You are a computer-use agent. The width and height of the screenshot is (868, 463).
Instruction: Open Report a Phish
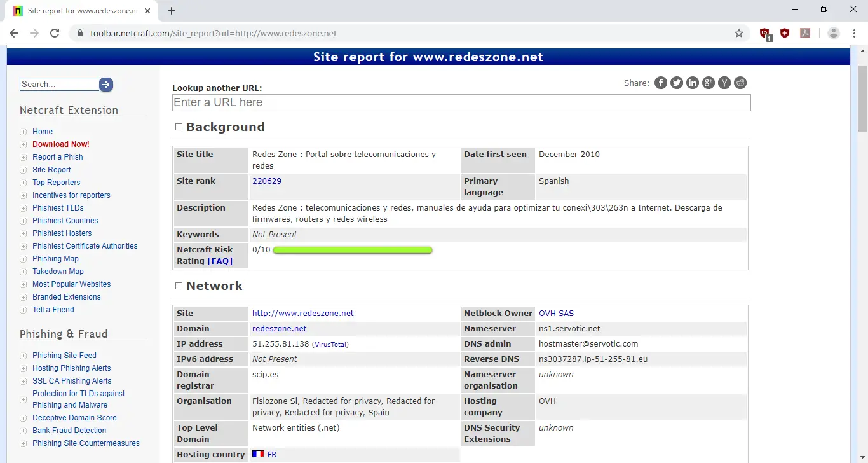(58, 157)
